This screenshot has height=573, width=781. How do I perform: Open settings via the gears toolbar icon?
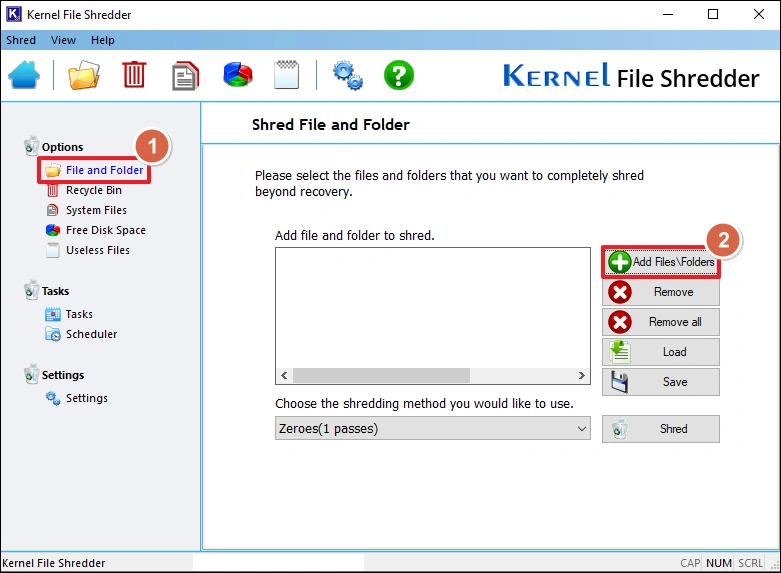tap(347, 76)
